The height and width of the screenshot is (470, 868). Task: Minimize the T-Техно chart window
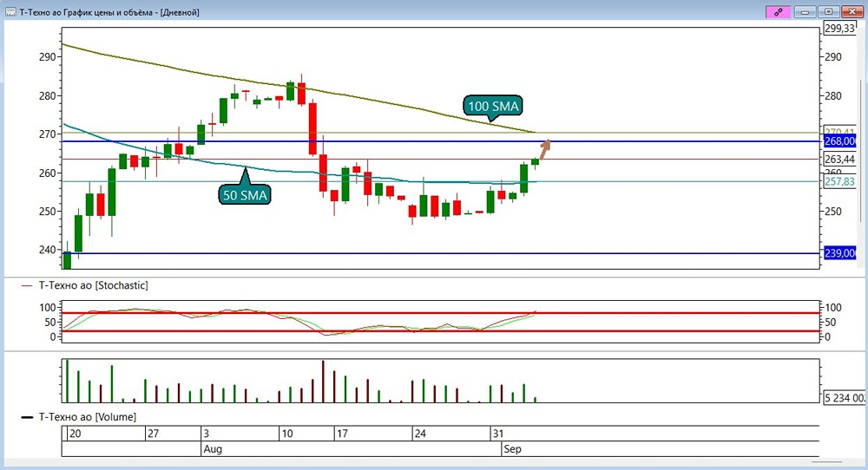(x=805, y=11)
